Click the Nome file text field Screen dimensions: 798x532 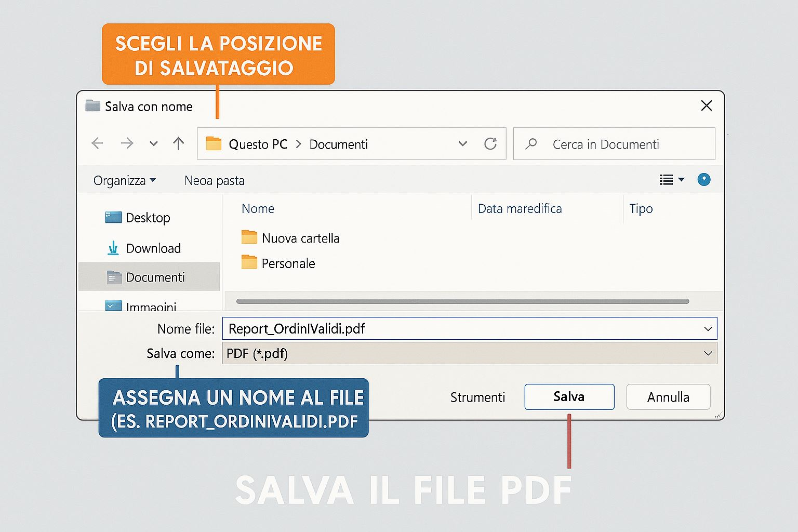pos(462,329)
